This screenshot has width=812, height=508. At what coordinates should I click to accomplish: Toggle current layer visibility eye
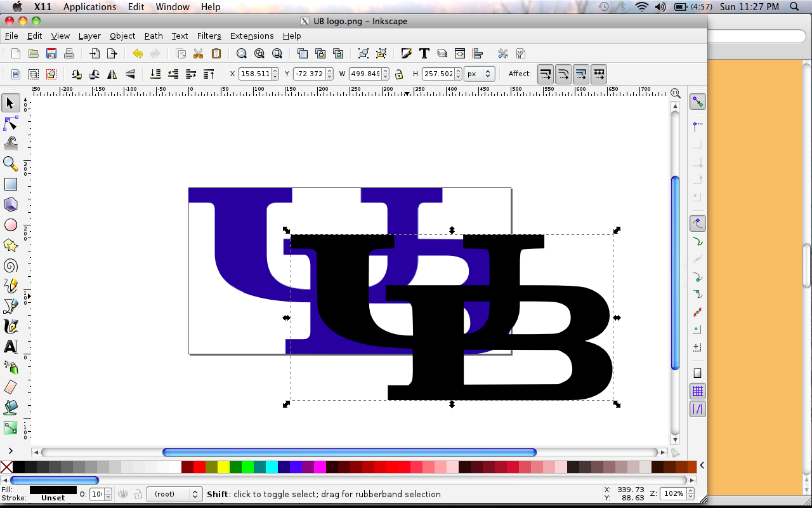pyautogui.click(x=123, y=494)
